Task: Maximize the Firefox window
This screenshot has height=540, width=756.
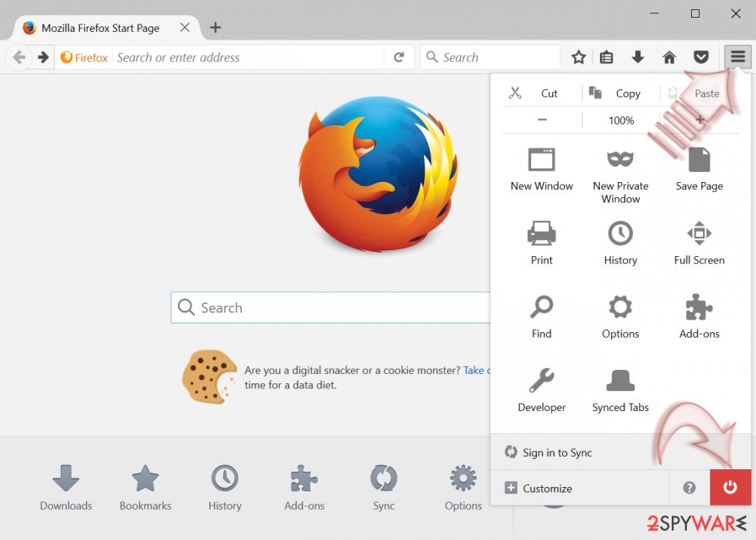Action: (694, 13)
